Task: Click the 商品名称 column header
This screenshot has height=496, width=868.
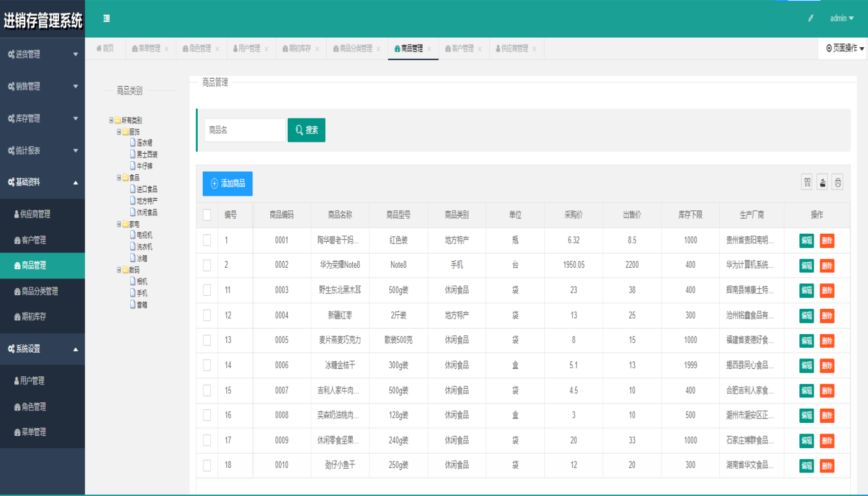Action: pyautogui.click(x=340, y=215)
